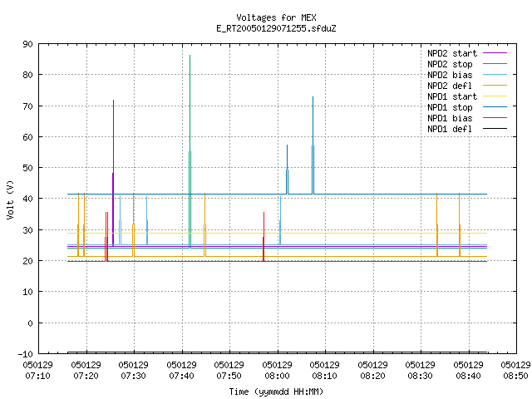Click the orange NPD2 defl spike near 07:45
Viewport: 532px width, 399px height.
pos(205,224)
